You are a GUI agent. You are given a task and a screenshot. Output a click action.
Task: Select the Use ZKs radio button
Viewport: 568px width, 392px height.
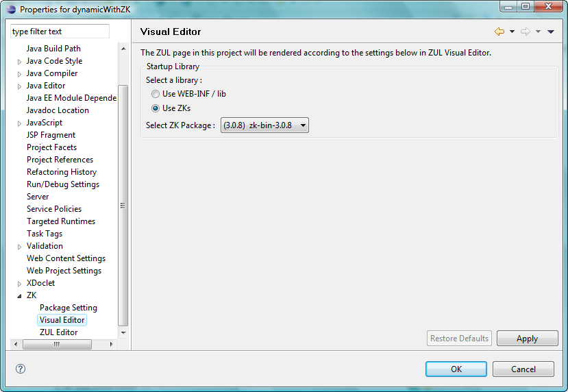(x=156, y=108)
